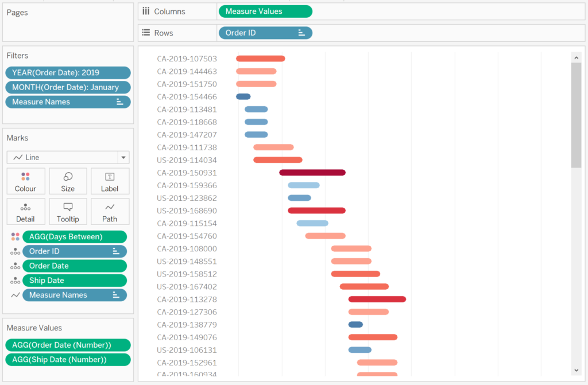
Task: Click row label CA-2019-115154
Action: tap(187, 223)
